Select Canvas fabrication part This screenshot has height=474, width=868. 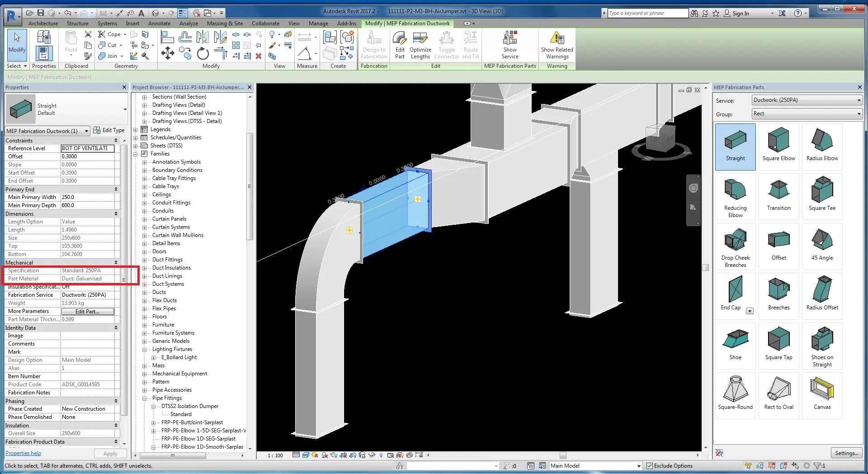[x=822, y=396]
